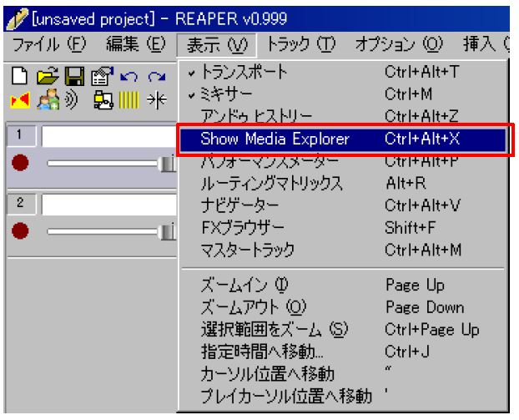Screen dimensions: 519x420
Task: Open the ファイル (F) menu
Action: click(x=49, y=44)
